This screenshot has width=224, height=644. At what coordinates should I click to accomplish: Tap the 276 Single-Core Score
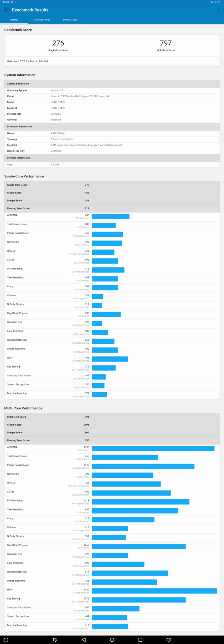(x=58, y=43)
